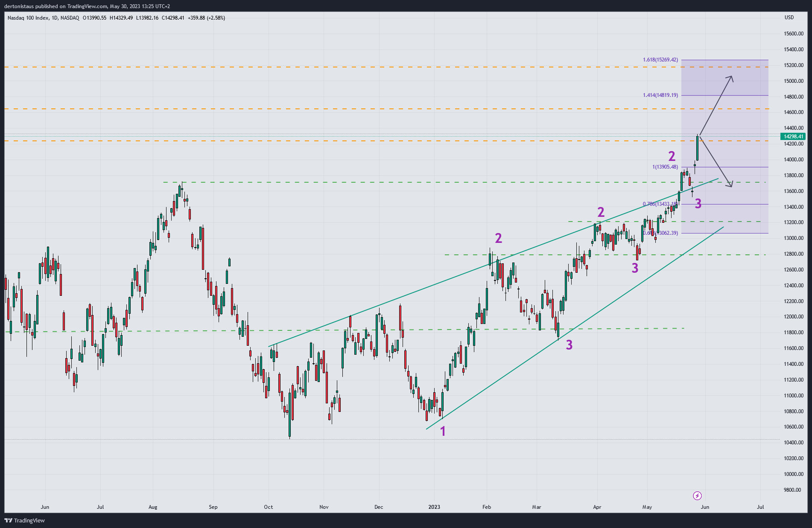The image size is (812, 528).
Task: Select the 1.618 Fibonacci level label
Action: tap(660, 60)
